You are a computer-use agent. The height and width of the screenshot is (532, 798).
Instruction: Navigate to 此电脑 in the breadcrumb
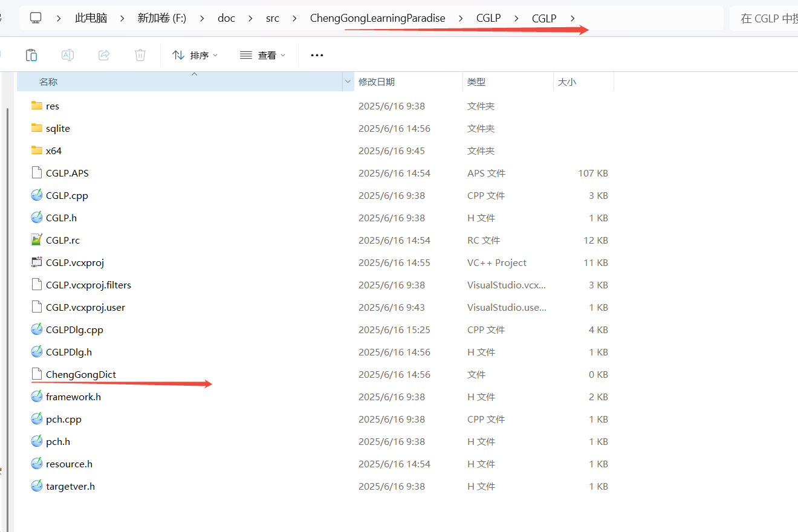coord(91,18)
